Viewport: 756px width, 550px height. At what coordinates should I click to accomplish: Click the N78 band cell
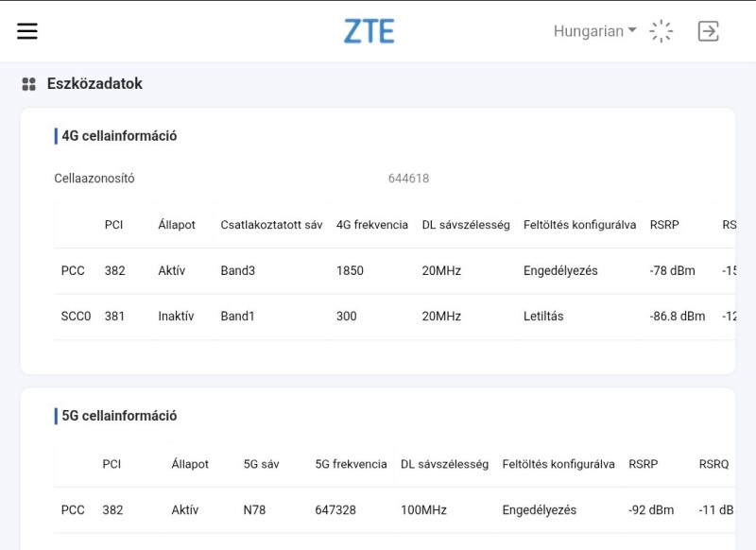click(x=254, y=510)
